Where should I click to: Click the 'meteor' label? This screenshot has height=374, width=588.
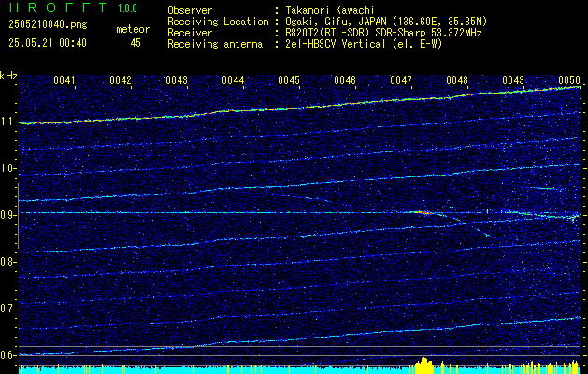point(133,30)
